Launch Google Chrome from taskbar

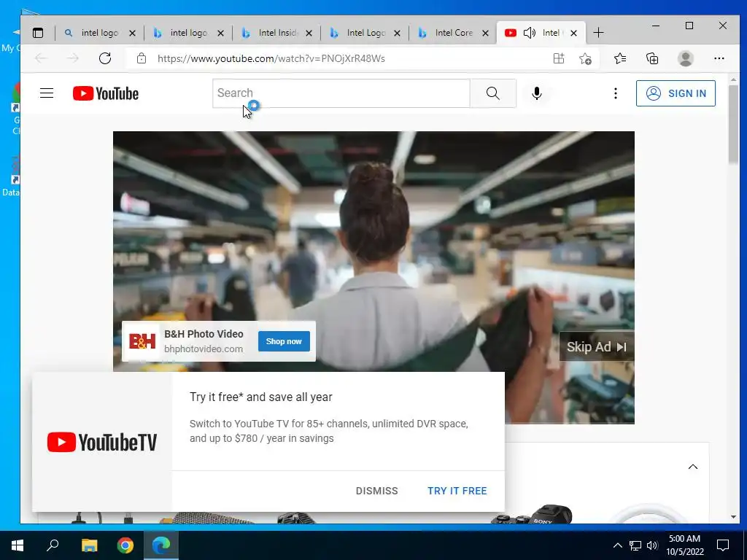coord(125,545)
